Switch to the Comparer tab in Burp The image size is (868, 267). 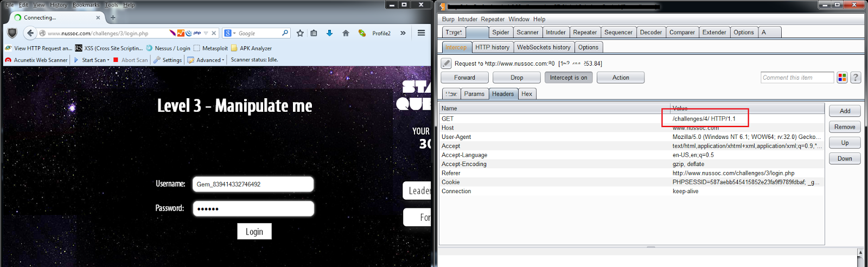pos(682,32)
